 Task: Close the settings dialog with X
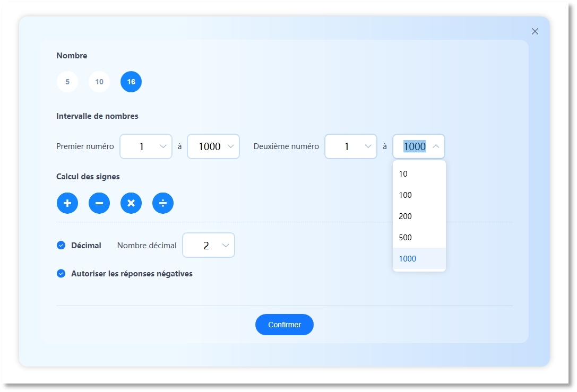[x=535, y=31]
